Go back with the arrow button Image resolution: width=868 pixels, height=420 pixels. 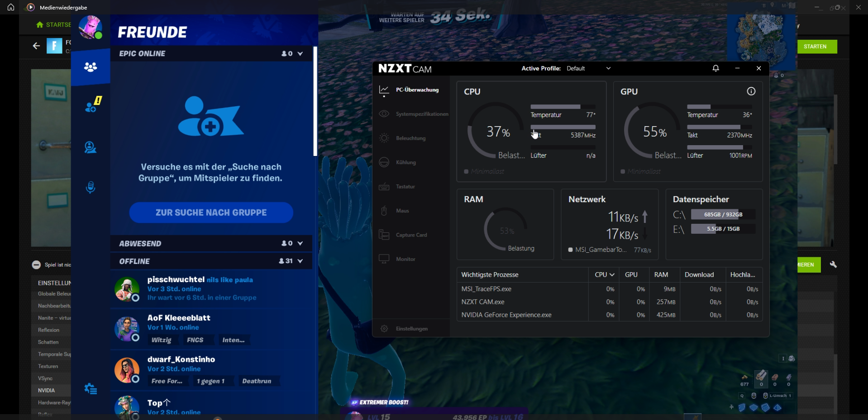pos(36,46)
